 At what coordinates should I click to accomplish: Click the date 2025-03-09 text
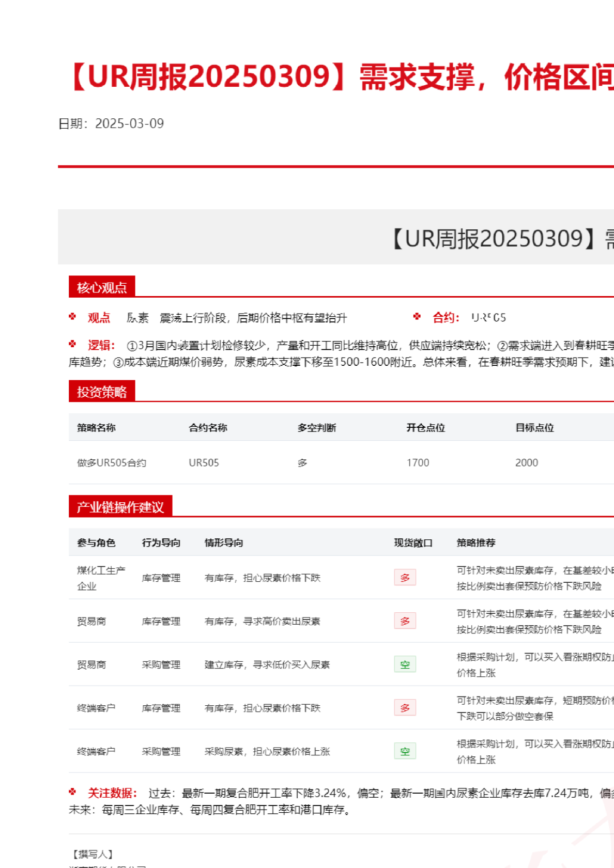[129, 124]
